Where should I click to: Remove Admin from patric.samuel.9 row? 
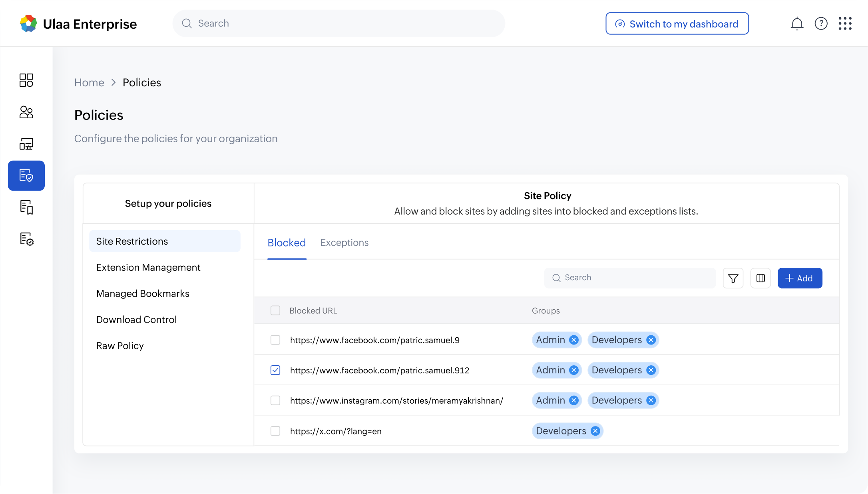click(574, 340)
